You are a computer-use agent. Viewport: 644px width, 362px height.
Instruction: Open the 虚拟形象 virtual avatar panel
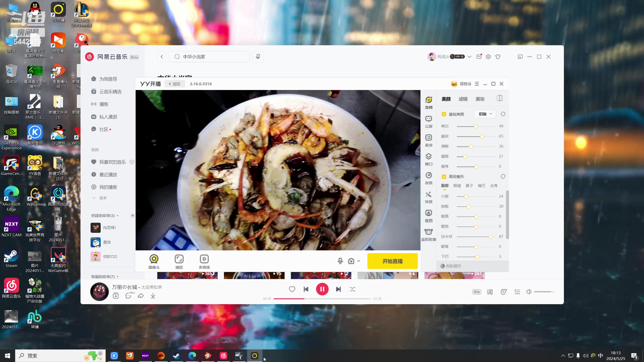pyautogui.click(x=429, y=235)
